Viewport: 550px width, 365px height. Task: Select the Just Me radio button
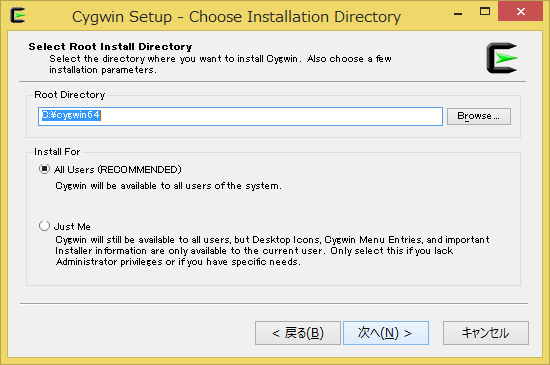44,226
